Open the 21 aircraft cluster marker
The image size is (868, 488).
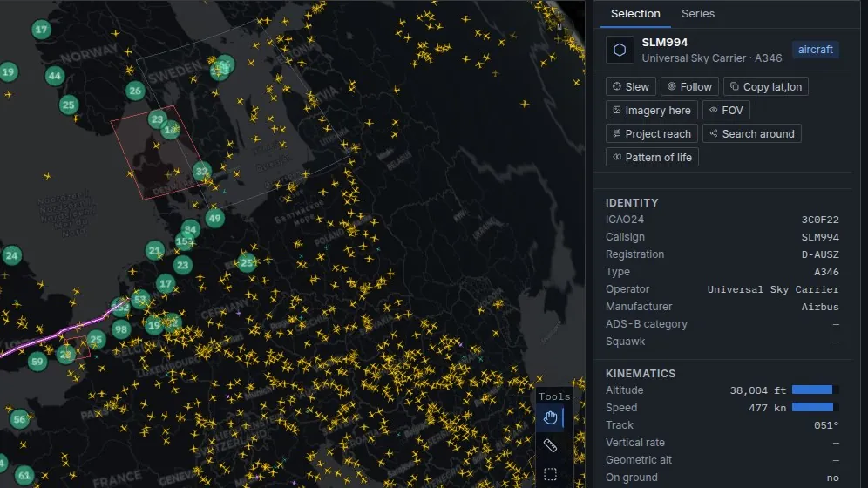pyautogui.click(x=155, y=251)
